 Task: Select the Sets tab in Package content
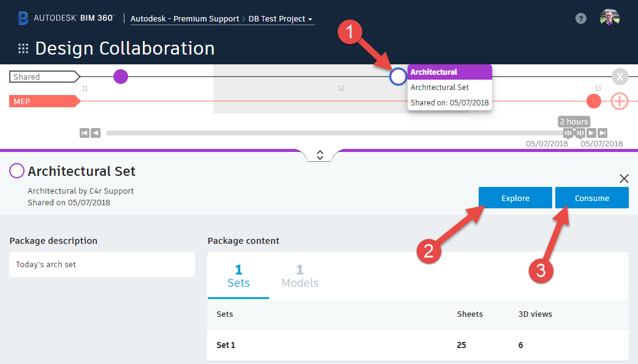pos(238,276)
